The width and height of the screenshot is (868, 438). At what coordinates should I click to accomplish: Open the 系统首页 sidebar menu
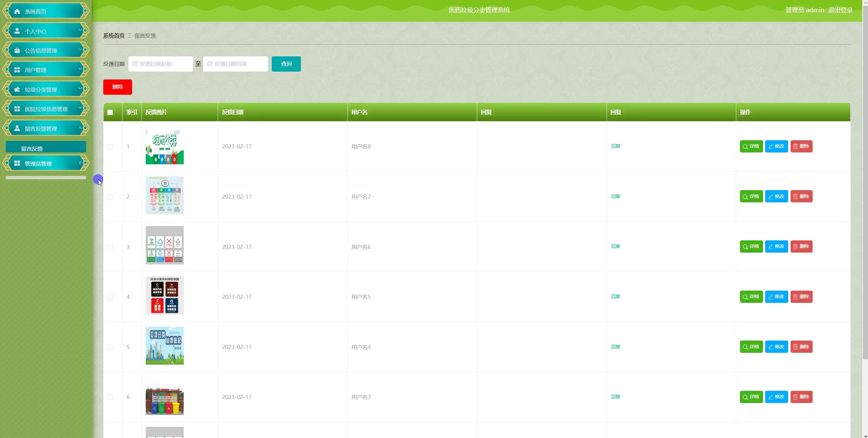[46, 11]
